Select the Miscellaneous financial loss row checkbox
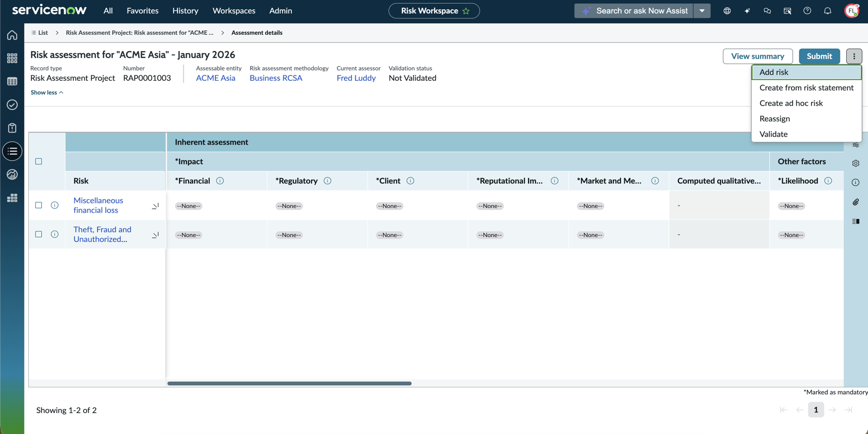Screen dimensions: 868x434 click(x=39, y=205)
